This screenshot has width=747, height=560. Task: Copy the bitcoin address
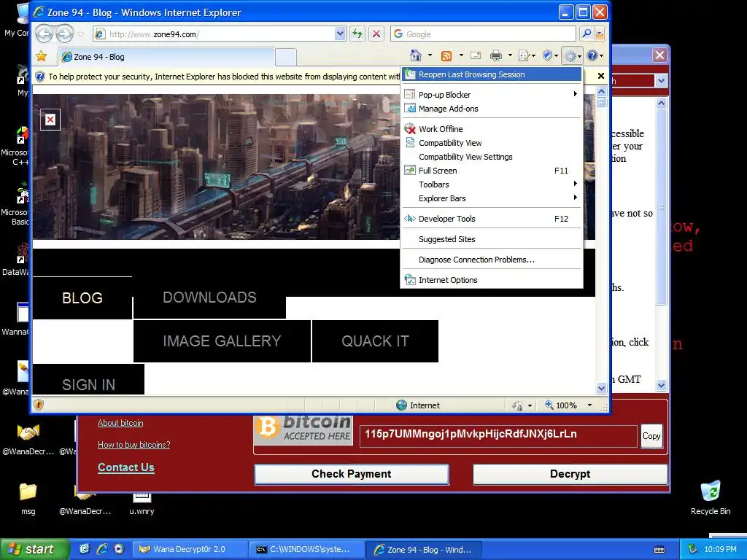click(x=651, y=436)
